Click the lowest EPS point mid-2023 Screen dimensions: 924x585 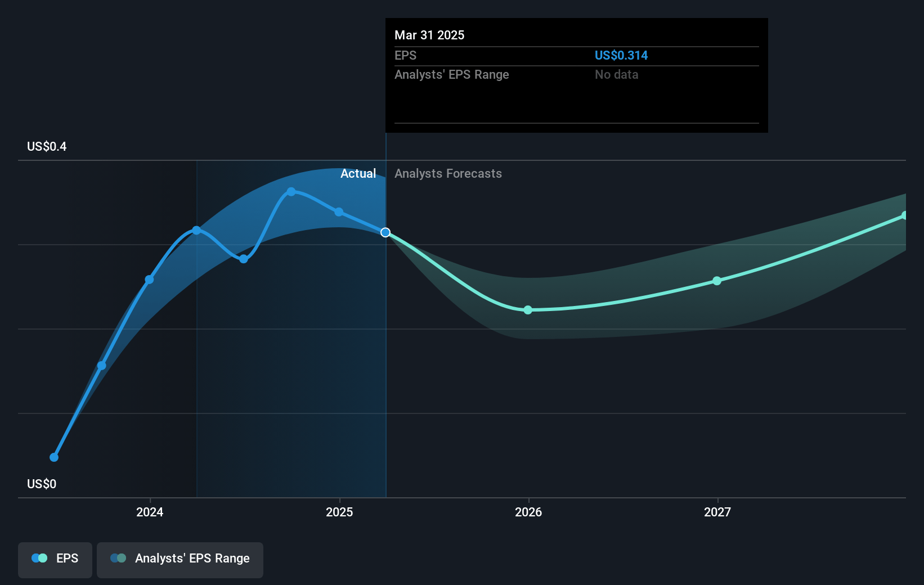54,457
